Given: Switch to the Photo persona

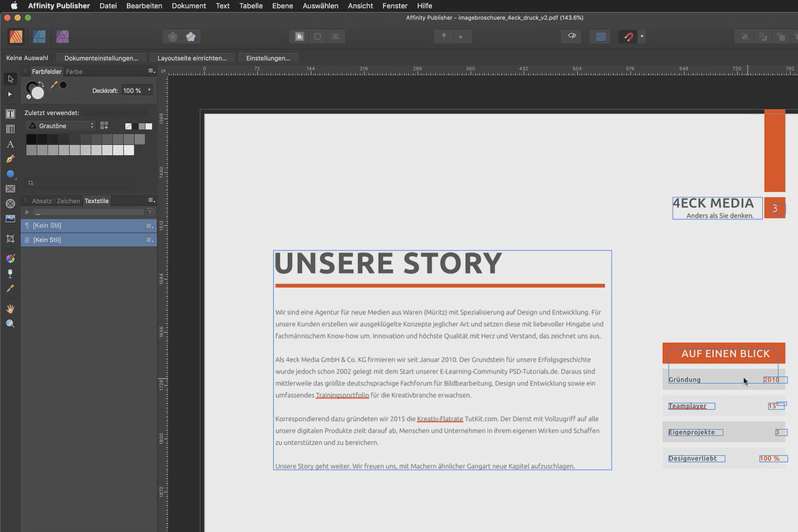Looking at the screenshot, I should (x=63, y=37).
